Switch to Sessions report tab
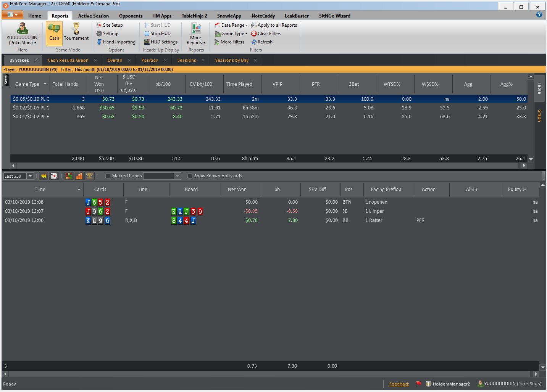Image resolution: width=547 pixels, height=392 pixels. pyautogui.click(x=187, y=60)
